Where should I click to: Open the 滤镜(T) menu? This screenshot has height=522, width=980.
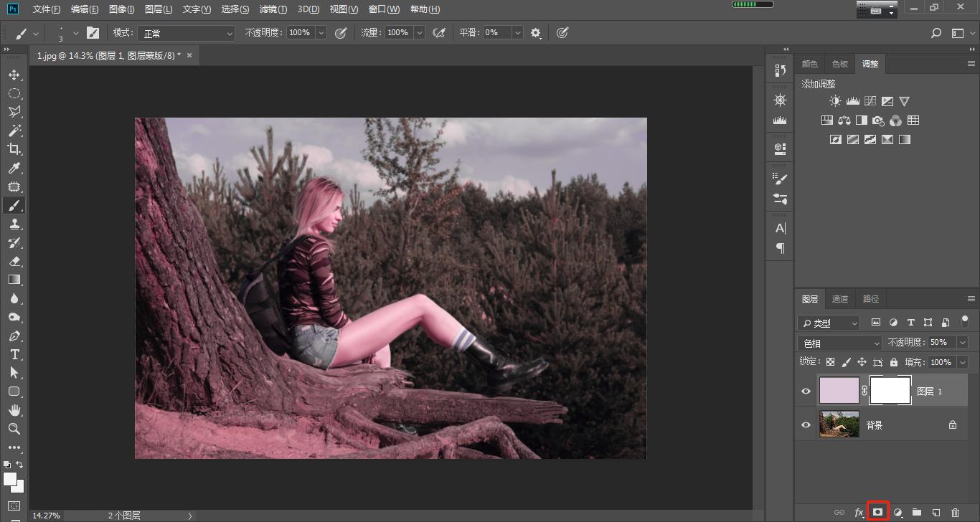(273, 9)
